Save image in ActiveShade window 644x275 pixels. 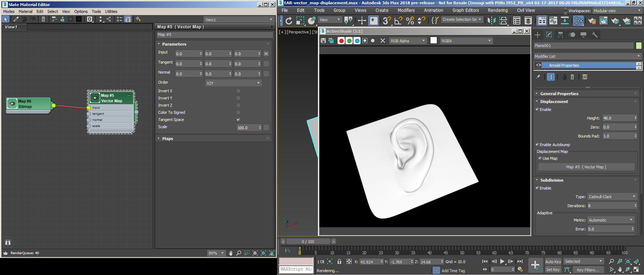pos(323,41)
